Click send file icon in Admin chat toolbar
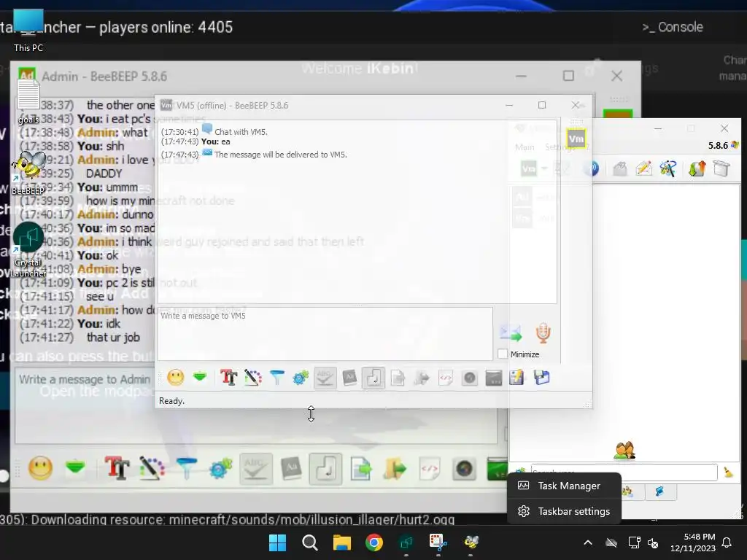 click(x=361, y=469)
